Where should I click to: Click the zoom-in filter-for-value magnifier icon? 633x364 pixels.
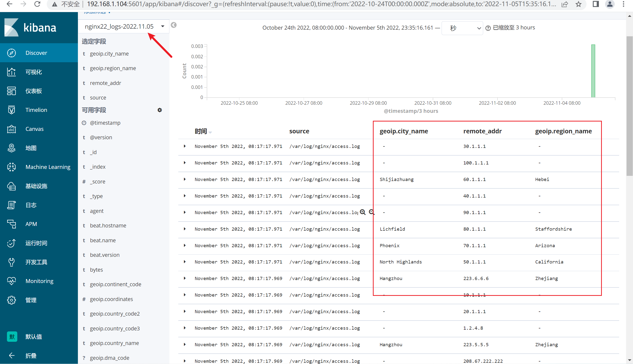pyautogui.click(x=363, y=212)
